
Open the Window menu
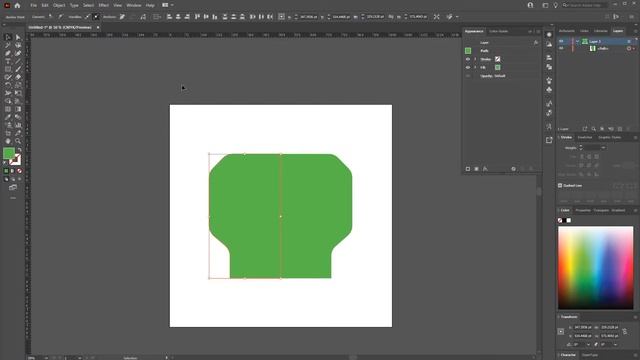coord(134,5)
